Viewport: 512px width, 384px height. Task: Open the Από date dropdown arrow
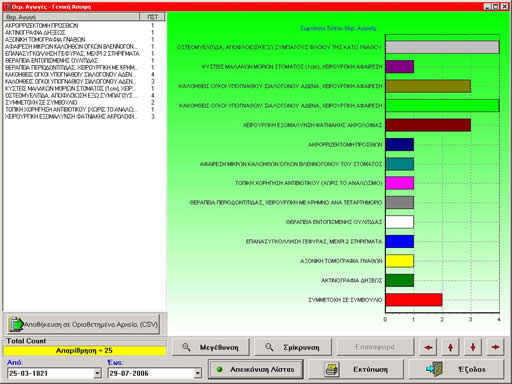pos(97,373)
